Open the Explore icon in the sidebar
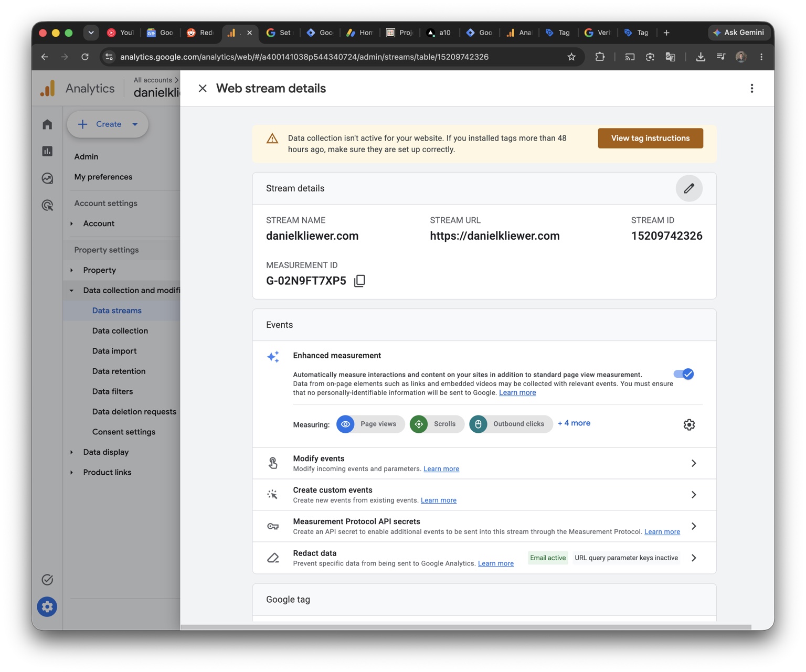Viewport: 806px width, 672px height. click(47, 178)
